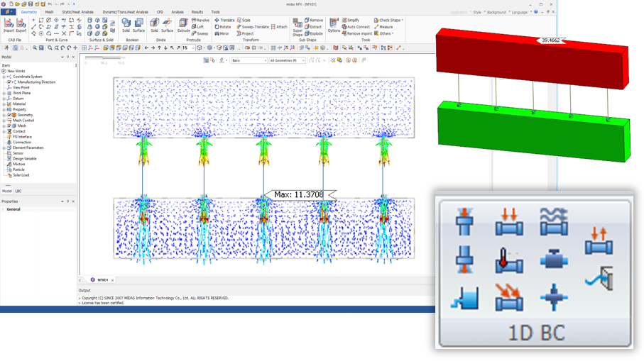
Task: Choose the Divide Surface tool
Action: 167,26
